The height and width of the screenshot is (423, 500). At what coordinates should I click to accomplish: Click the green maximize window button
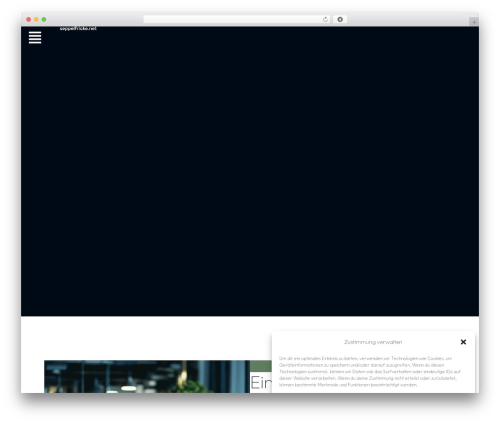click(44, 19)
